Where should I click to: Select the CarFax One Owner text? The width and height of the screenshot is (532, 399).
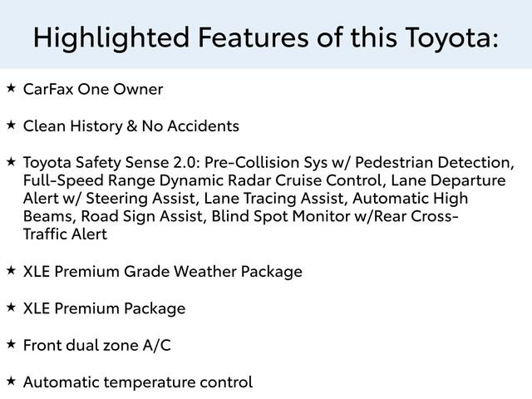point(93,89)
